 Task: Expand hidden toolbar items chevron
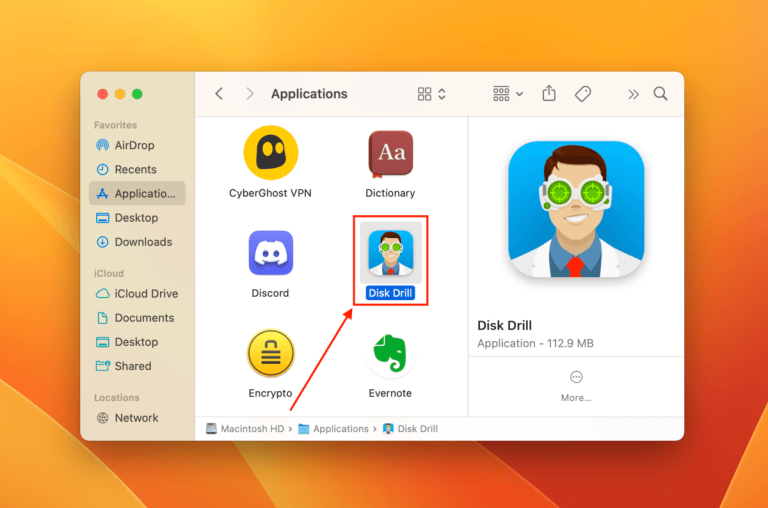633,94
